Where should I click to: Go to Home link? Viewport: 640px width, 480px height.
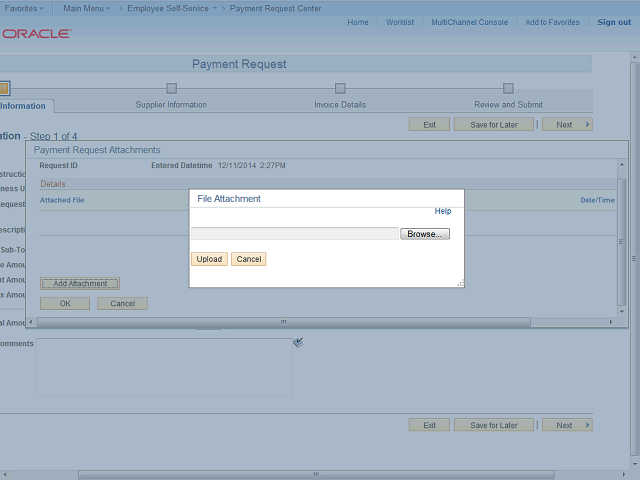coord(358,22)
